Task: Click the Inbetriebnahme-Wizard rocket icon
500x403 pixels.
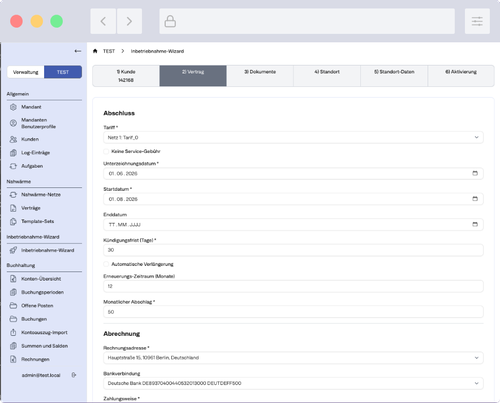Action: [13, 250]
